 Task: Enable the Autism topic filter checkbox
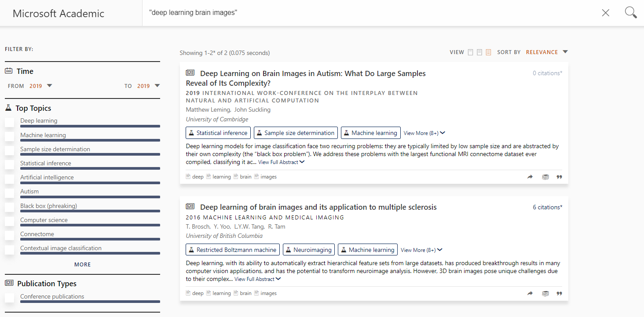(10, 193)
